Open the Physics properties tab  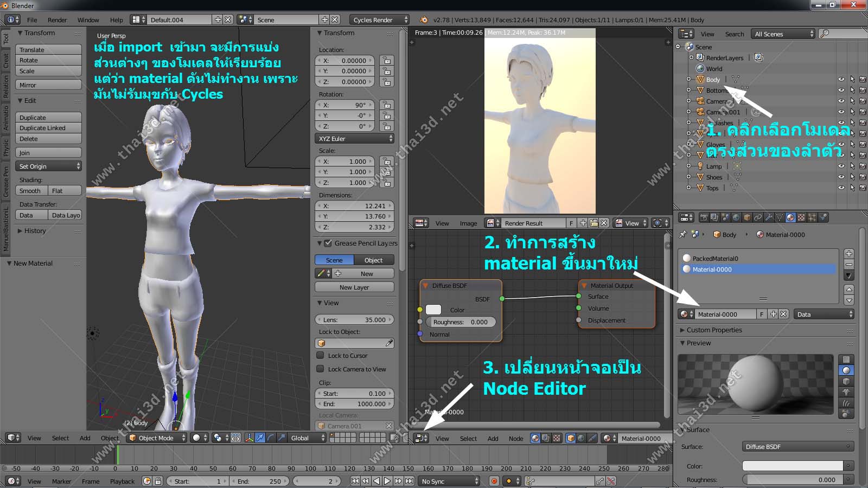pyautogui.click(x=824, y=217)
